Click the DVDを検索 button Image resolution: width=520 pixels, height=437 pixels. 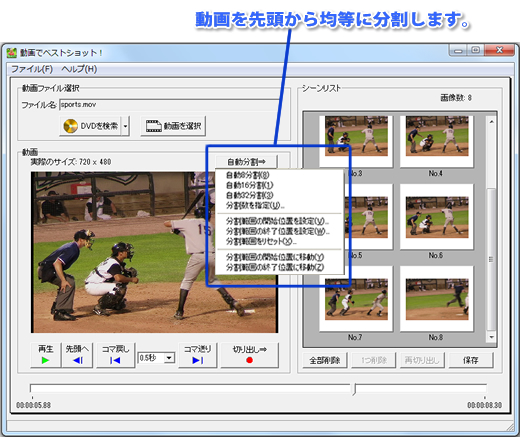tap(90, 126)
